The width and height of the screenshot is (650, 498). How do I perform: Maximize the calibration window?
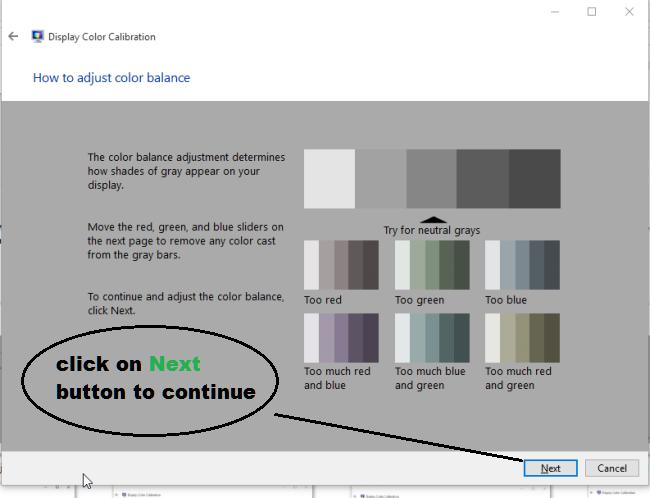click(592, 12)
